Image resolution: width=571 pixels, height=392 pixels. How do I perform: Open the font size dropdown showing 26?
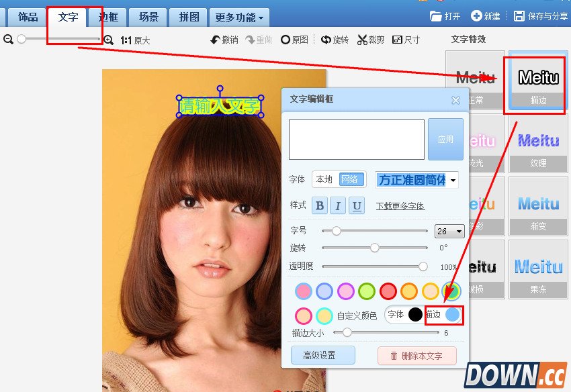tap(449, 231)
